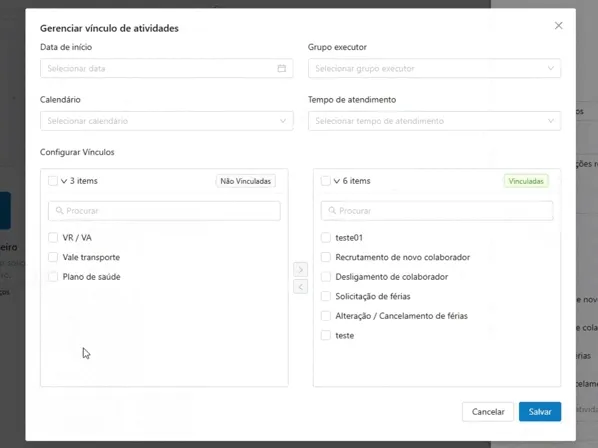
Task: Click the Não Vinculadas tag label
Action: tap(246, 181)
